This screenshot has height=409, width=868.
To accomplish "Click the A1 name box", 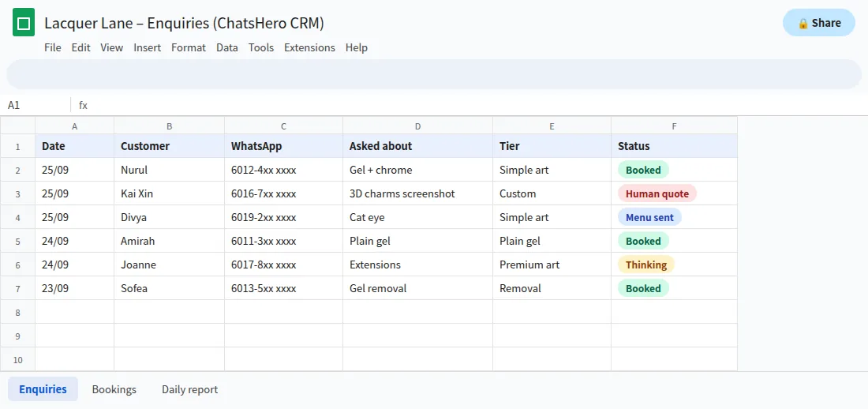I will [36, 105].
